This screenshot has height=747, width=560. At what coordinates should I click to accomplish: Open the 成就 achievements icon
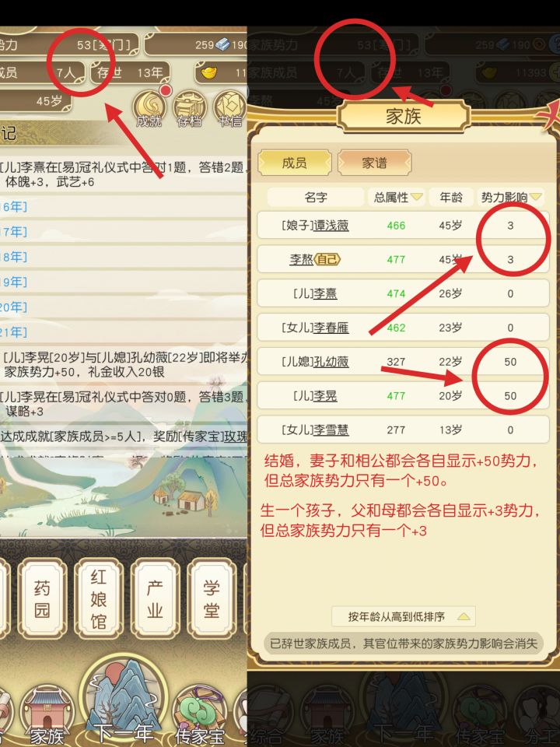(149, 107)
